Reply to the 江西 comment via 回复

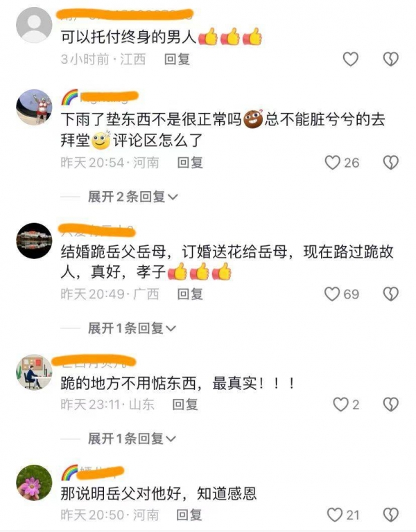177,60
